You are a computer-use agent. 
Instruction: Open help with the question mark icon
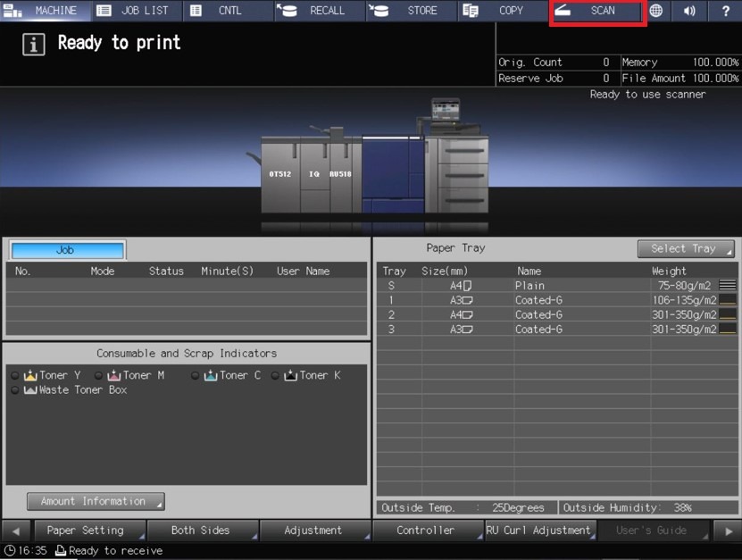(724, 11)
